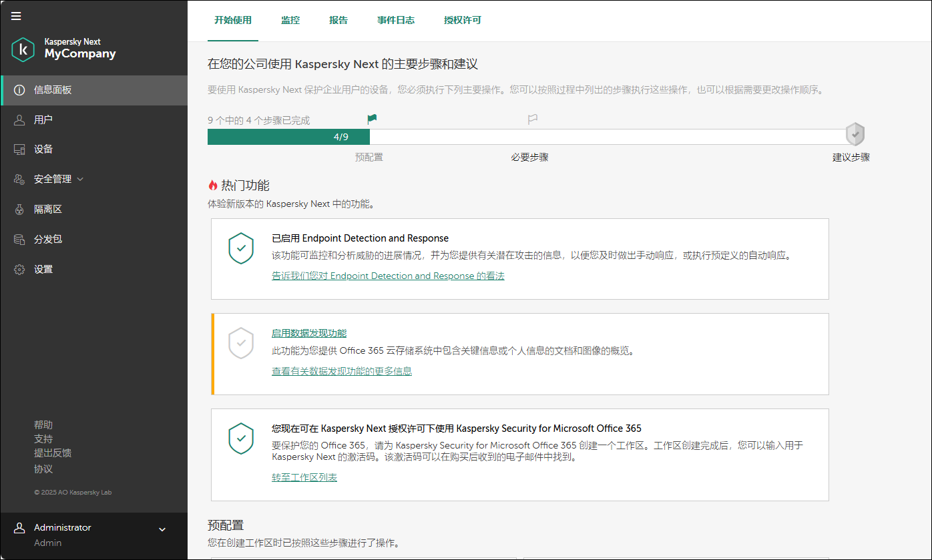Select the 分发包 distribution packages icon
Viewport: 932px width, 560px height.
click(19, 239)
